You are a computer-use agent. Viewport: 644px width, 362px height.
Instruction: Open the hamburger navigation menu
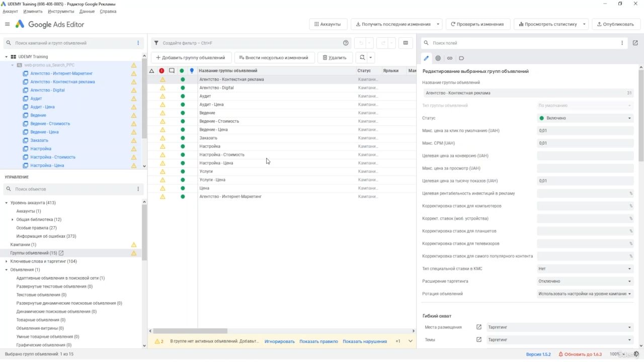click(7, 24)
